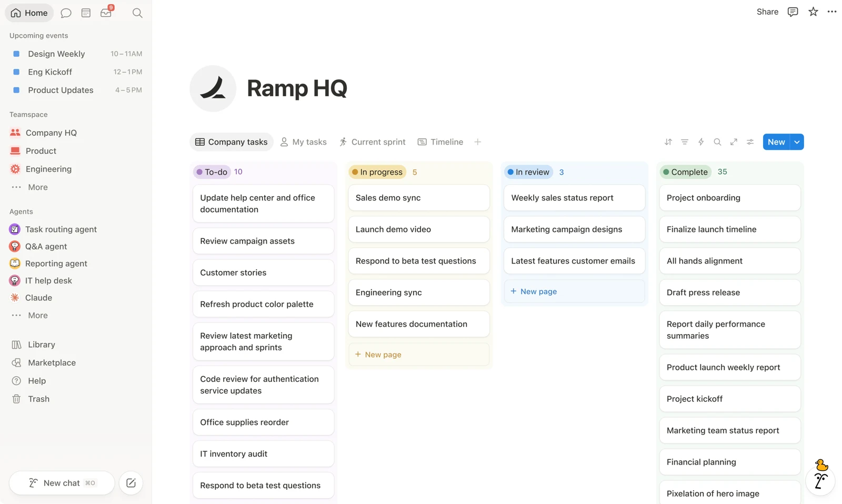Click the search icon in sidebar header
The width and height of the screenshot is (842, 504).
pyautogui.click(x=137, y=13)
